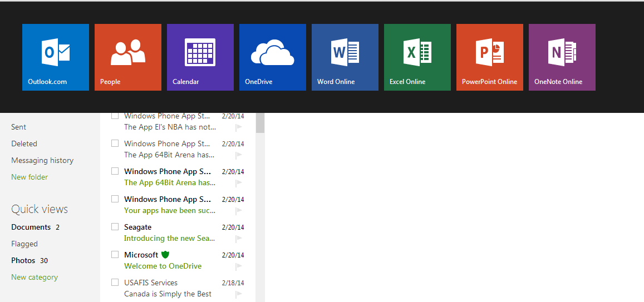Open 'Welcome to OneDrive' message
644x302 pixels.
pos(163,266)
